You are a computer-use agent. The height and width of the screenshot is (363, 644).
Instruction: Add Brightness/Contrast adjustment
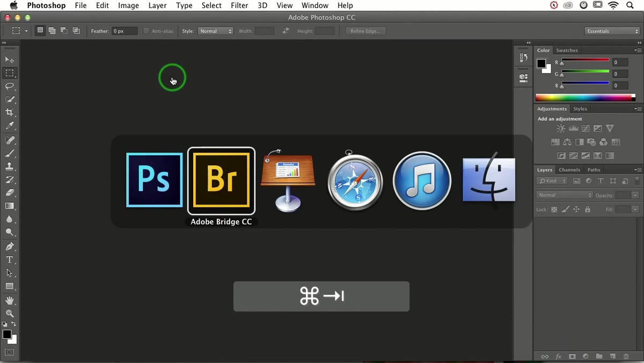[561, 128]
